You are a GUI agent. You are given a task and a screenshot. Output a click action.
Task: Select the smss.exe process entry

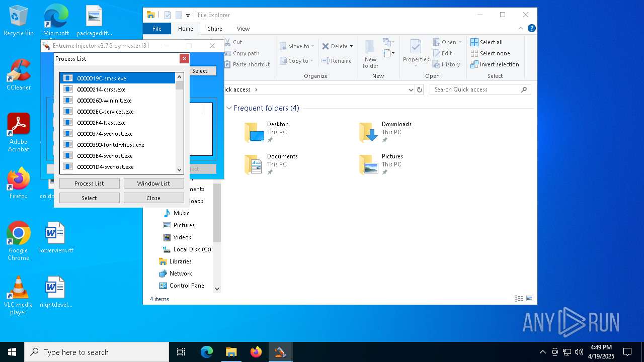[118, 78]
